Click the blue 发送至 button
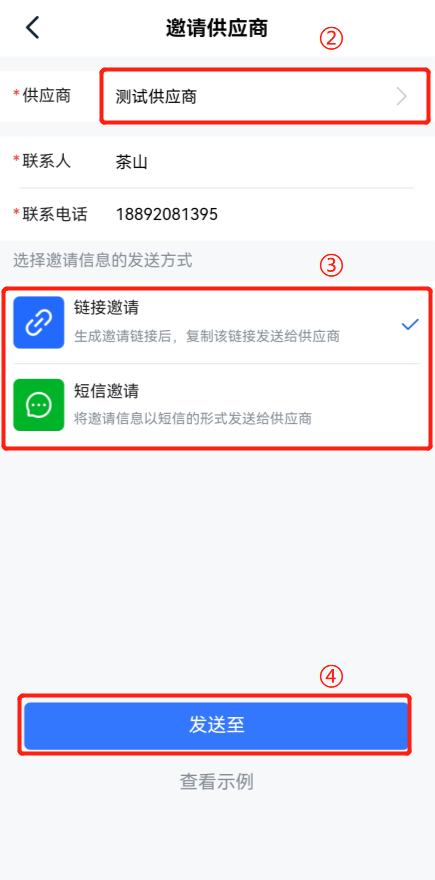 tap(216, 725)
